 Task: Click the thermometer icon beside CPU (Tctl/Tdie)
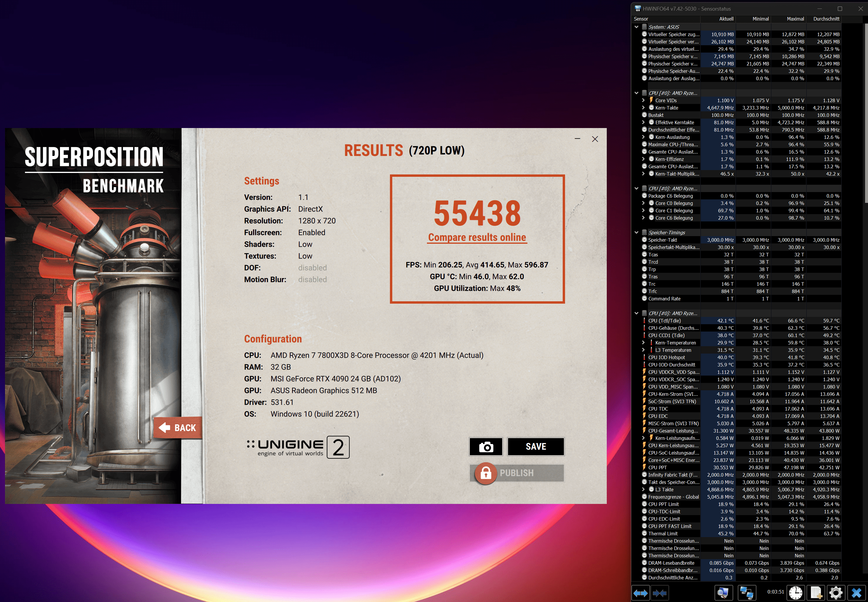pyautogui.click(x=644, y=321)
